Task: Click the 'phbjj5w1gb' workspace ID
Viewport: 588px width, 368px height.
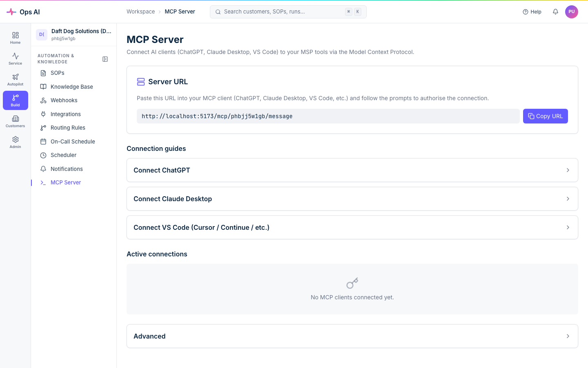Action: tap(63, 39)
